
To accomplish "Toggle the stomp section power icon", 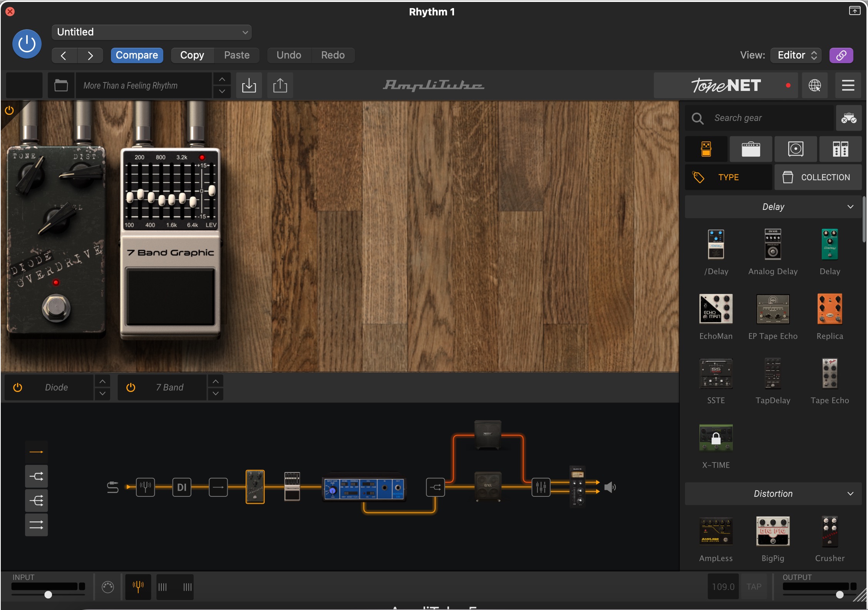I will click(9, 111).
